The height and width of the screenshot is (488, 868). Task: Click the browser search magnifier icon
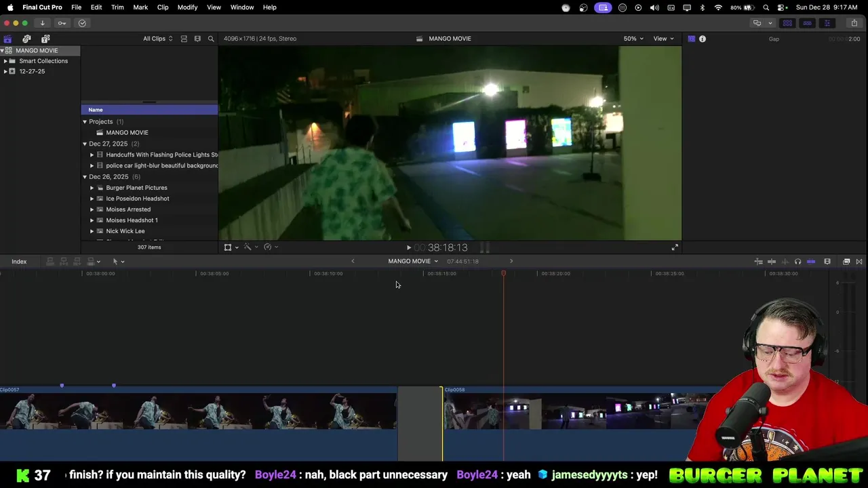point(211,39)
